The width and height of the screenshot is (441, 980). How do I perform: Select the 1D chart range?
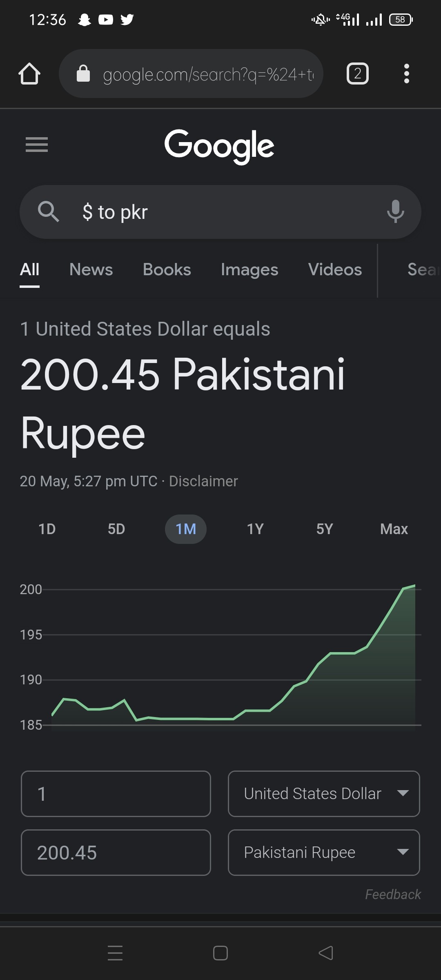[47, 529]
